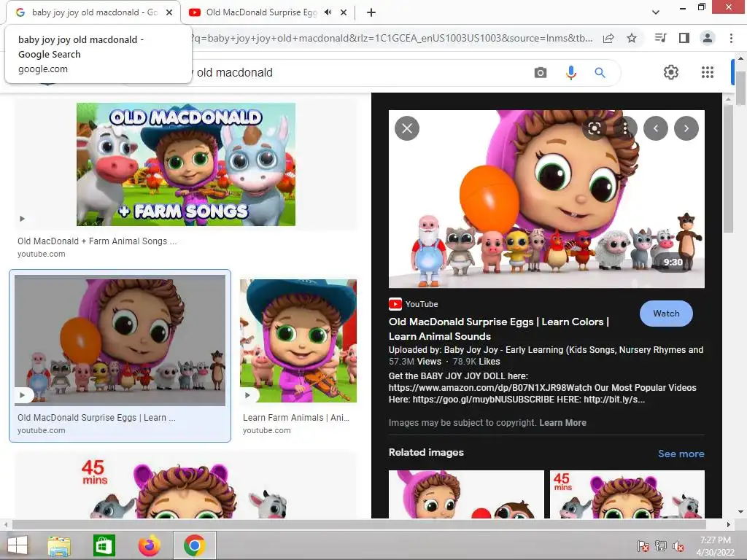Click See more related images
Screen dimensions: 747x560
click(681, 454)
